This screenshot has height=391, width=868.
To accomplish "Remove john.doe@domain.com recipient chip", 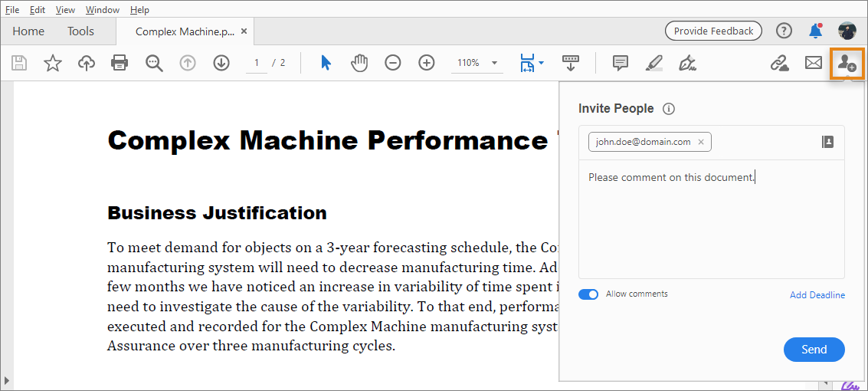I will (x=701, y=142).
